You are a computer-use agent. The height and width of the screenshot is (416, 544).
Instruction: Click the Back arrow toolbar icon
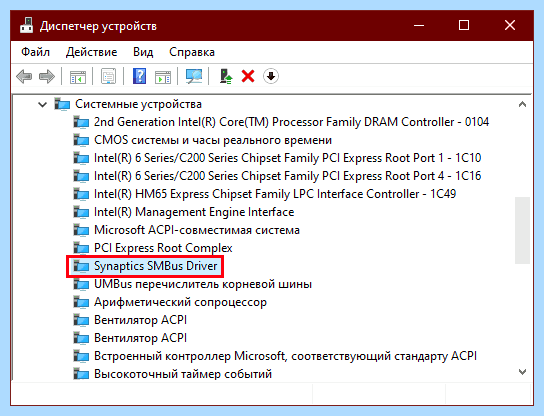click(x=24, y=76)
